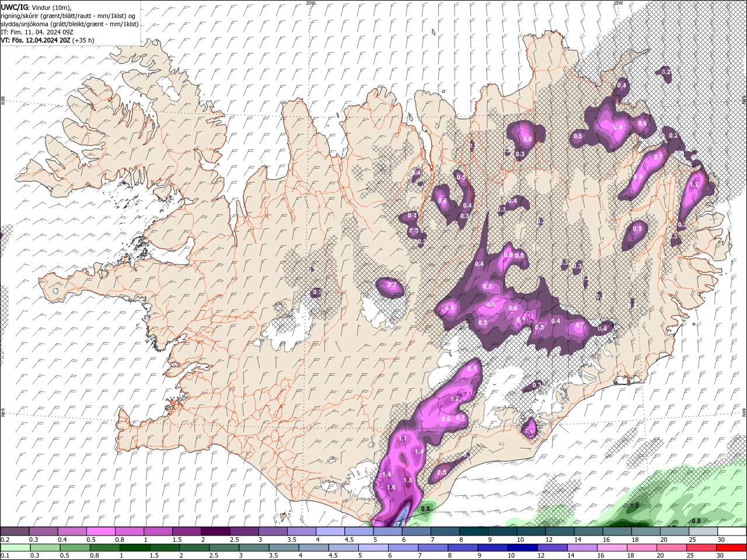
Task: Click the 'slydda/snjókoma (grátt/bleikt/grænt - mm/1klst)' line
Action: click(x=69, y=24)
